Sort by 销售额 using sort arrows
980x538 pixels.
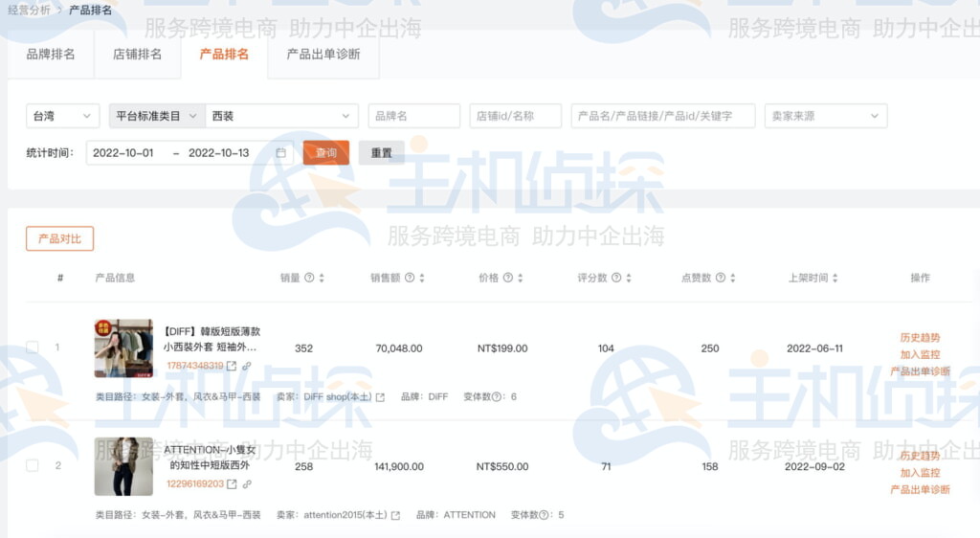[x=422, y=278]
